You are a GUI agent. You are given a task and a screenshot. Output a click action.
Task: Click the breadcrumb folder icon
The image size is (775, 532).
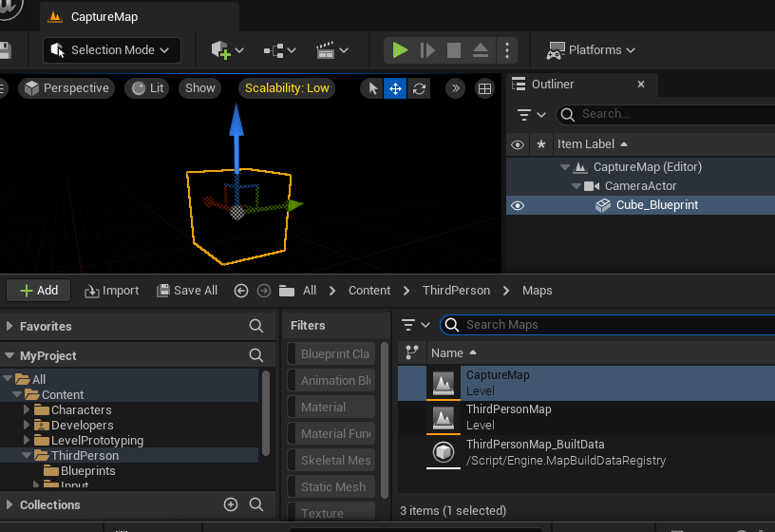[x=287, y=291]
